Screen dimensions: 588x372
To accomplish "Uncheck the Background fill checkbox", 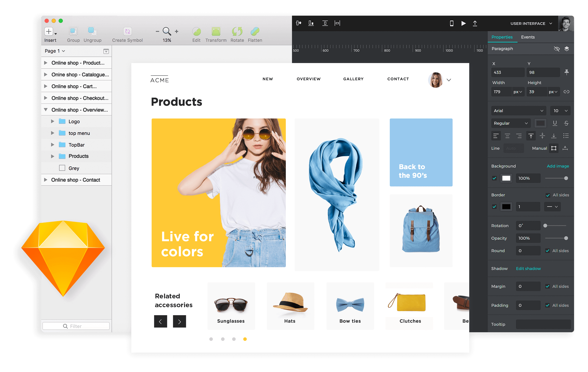I will click(x=494, y=178).
